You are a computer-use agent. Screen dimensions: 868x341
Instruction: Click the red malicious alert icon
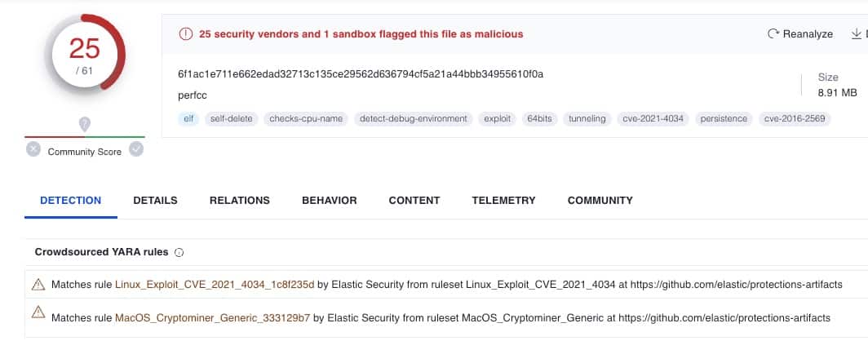pos(185,34)
